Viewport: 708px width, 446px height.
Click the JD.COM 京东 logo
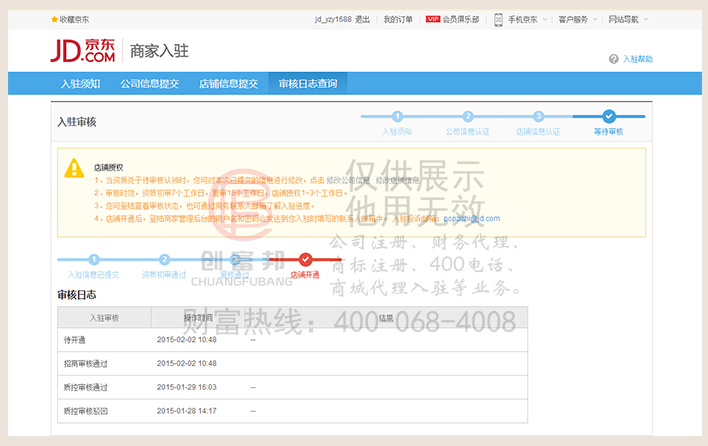pyautogui.click(x=83, y=51)
